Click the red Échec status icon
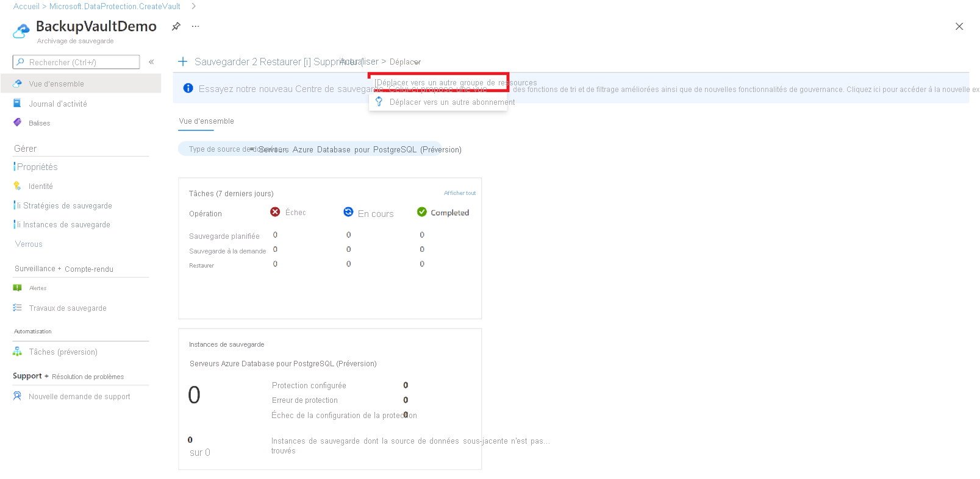Image resolution: width=980 pixels, height=479 pixels. (275, 211)
